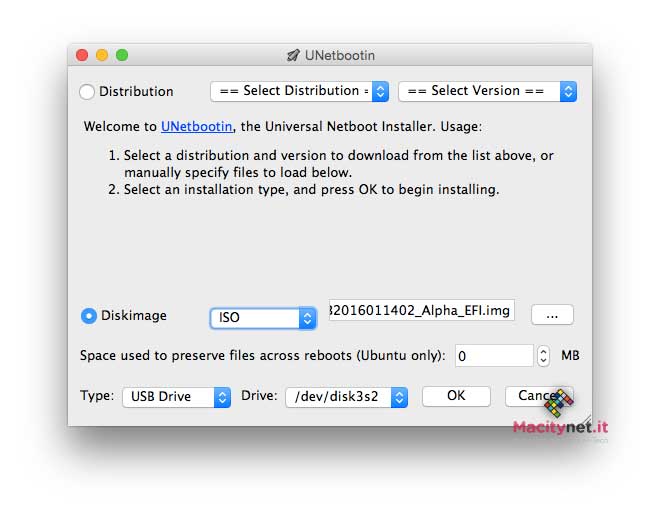
Task: Select the Distribution radio button
Action: [x=87, y=91]
